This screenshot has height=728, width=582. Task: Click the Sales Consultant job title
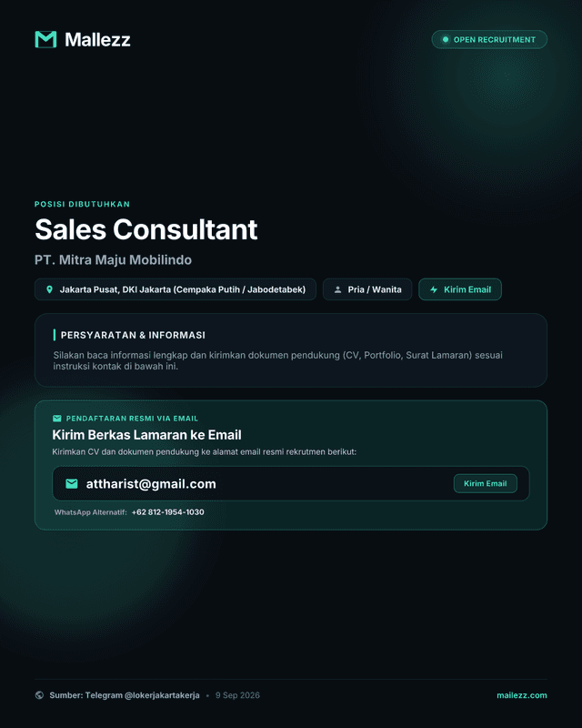(146, 229)
